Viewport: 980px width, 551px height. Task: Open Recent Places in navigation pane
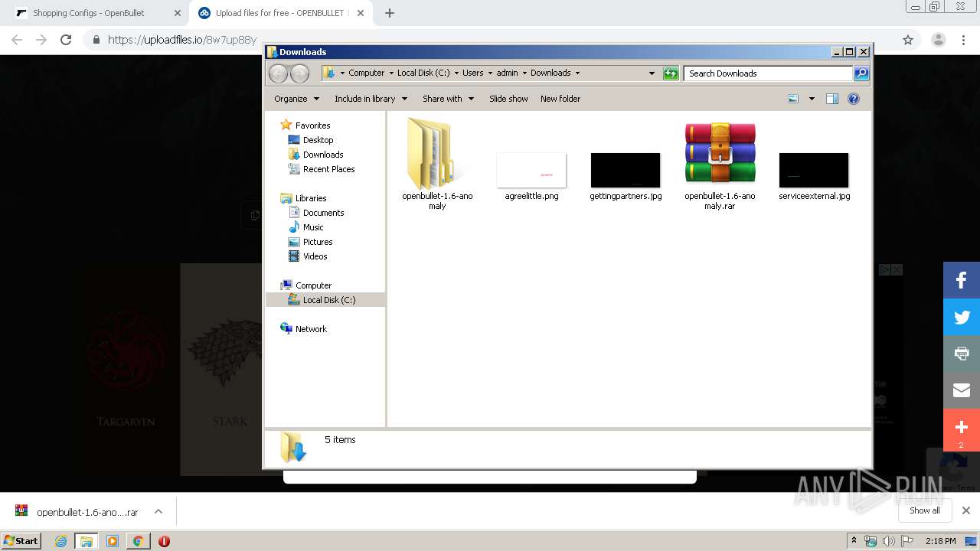click(x=328, y=169)
